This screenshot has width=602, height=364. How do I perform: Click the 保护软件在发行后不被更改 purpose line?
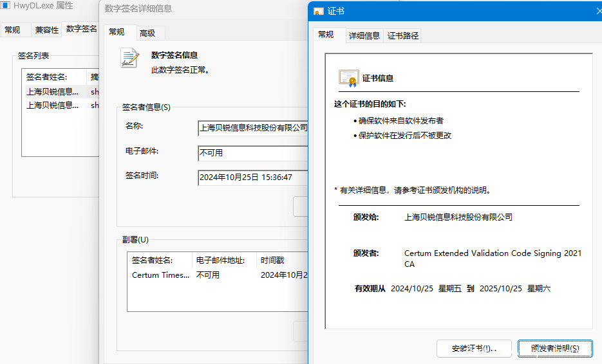(x=405, y=136)
